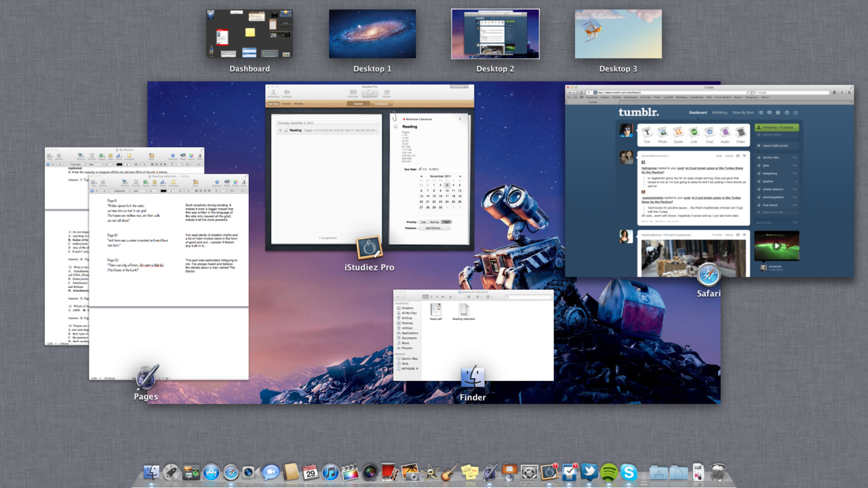Open Shopping bookmarks dropdown in Safari
Viewport: 868px width, 488px height.
(751, 97)
